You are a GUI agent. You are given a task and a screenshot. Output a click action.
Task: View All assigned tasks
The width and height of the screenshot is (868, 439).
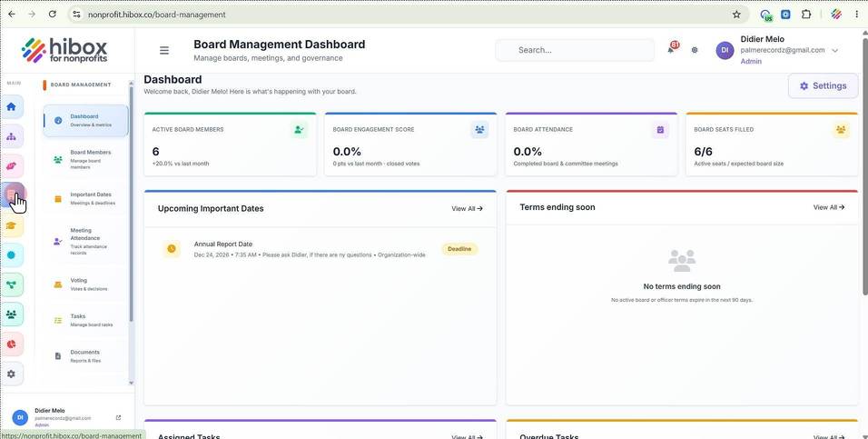tap(467, 437)
